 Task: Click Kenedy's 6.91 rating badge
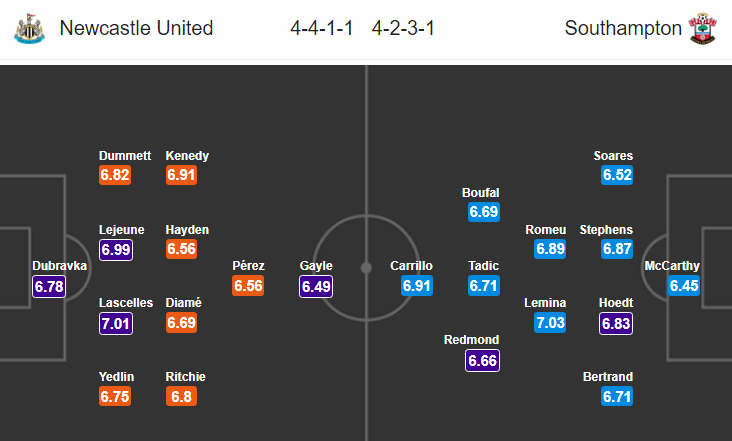coord(181,175)
